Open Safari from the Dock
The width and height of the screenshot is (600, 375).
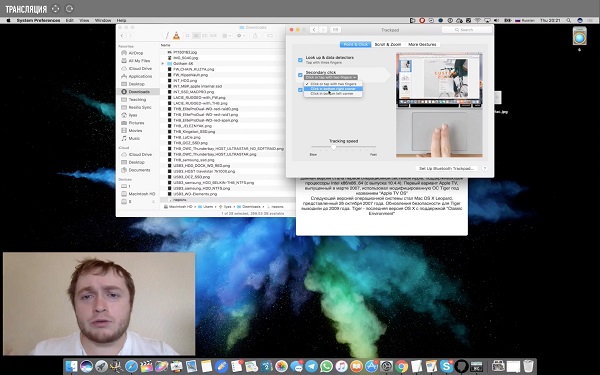pos(131,367)
